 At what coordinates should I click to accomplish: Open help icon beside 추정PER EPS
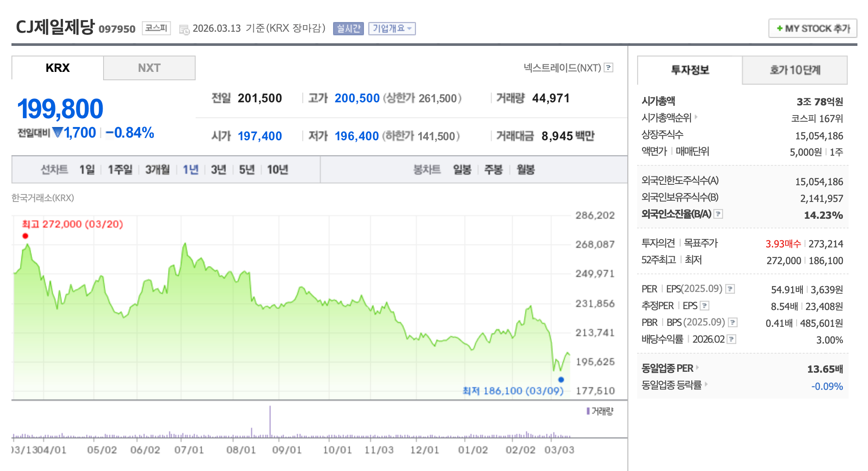click(x=705, y=306)
